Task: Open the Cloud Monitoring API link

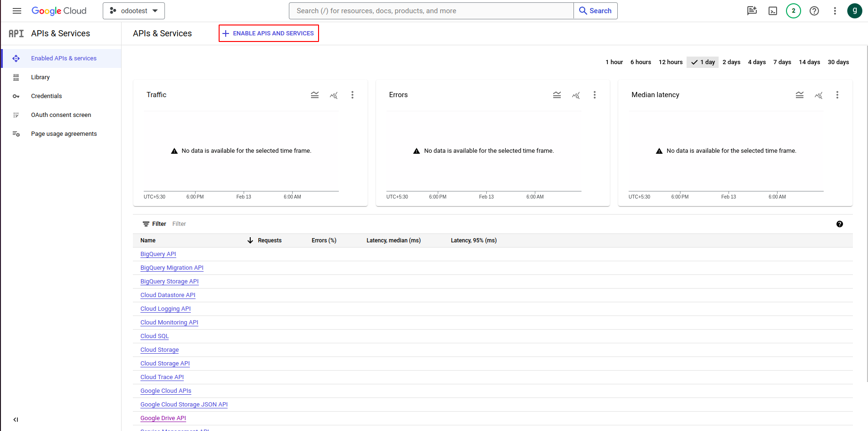Action: [169, 323]
